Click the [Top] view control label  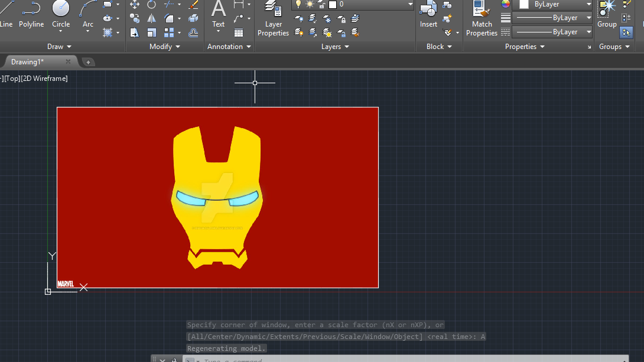pyautogui.click(x=12, y=79)
